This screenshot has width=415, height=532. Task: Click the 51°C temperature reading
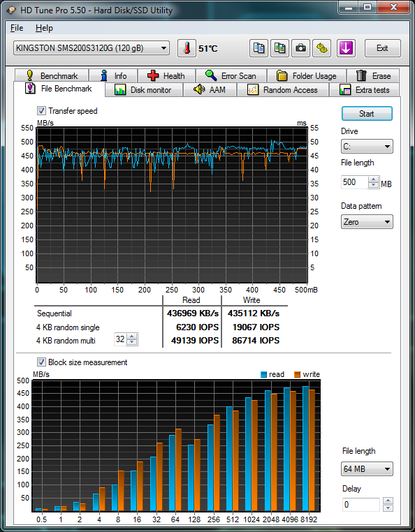(207, 48)
